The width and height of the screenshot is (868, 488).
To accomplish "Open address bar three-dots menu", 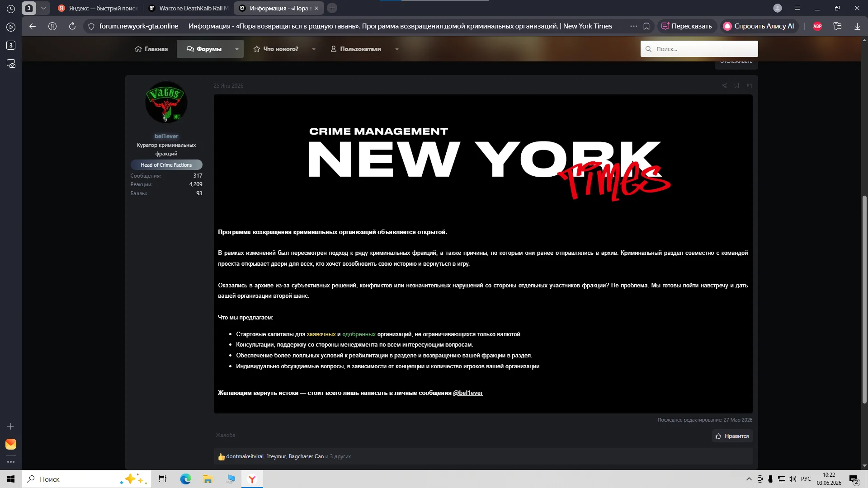I will 634,26.
